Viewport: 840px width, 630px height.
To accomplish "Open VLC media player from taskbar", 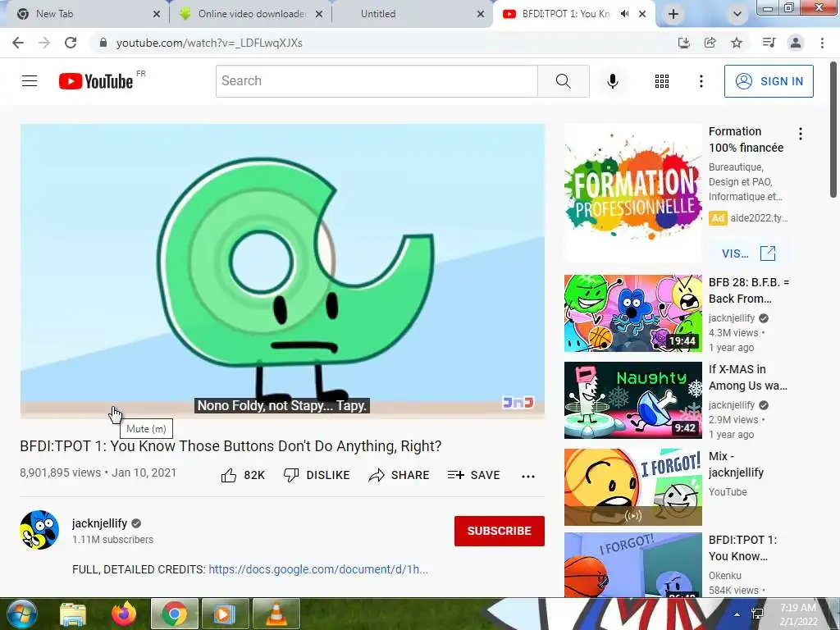I will pos(276,614).
